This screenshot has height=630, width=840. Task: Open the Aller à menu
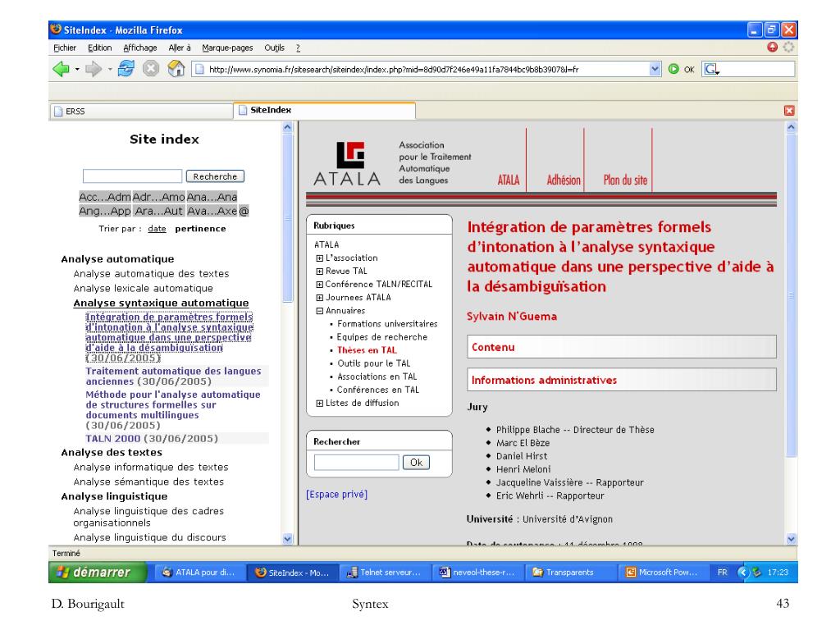180,48
